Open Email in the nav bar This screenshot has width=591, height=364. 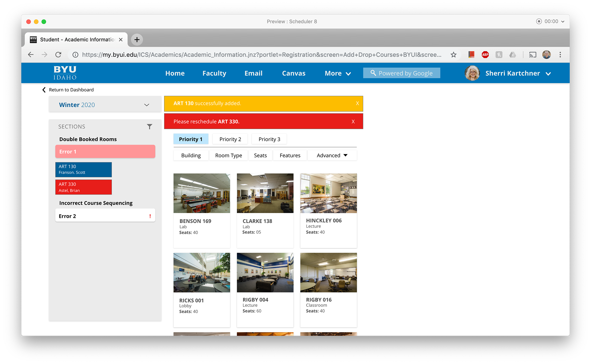click(x=253, y=73)
